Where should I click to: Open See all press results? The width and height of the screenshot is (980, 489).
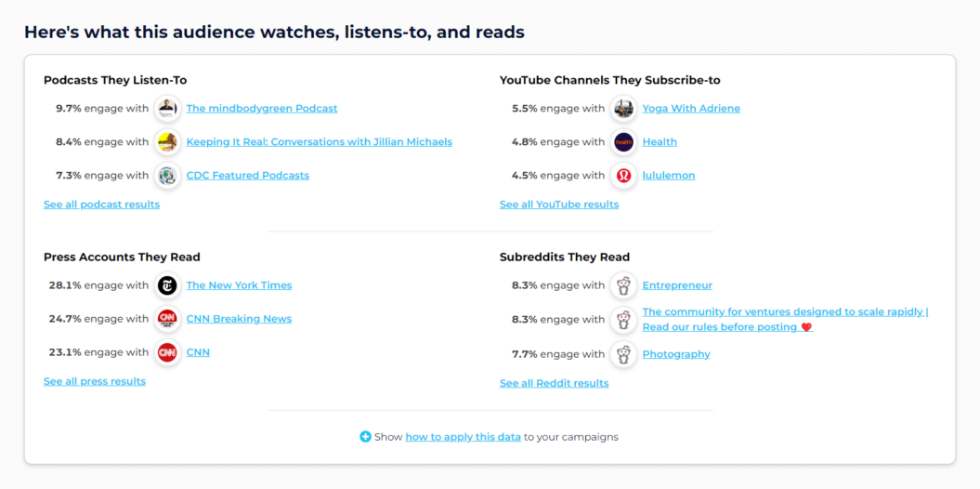(x=95, y=381)
